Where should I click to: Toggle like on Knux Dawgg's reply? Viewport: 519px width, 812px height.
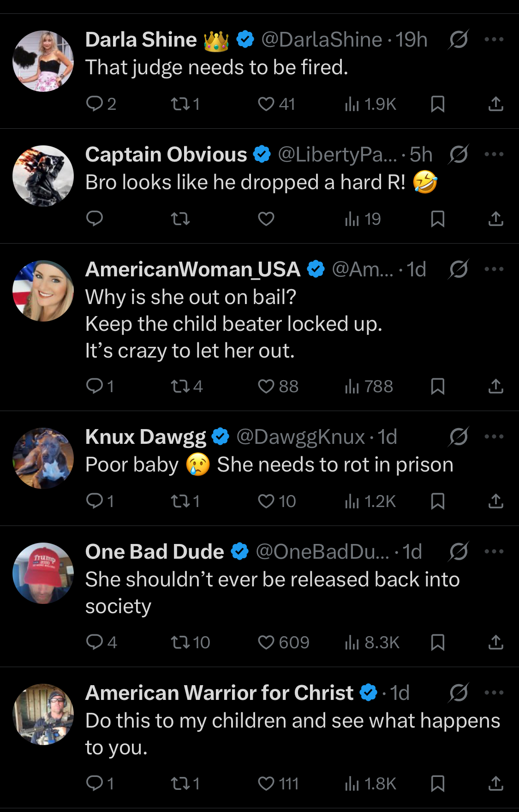pyautogui.click(x=266, y=501)
